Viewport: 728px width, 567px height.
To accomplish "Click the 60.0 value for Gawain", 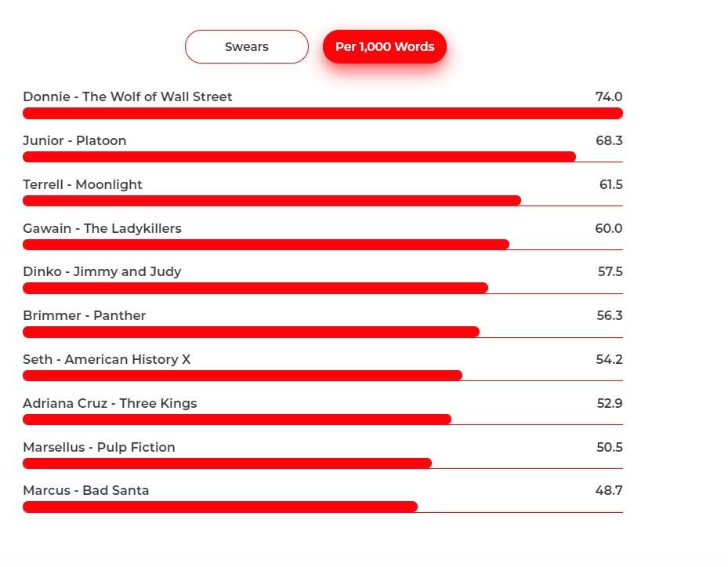I will [x=609, y=229].
